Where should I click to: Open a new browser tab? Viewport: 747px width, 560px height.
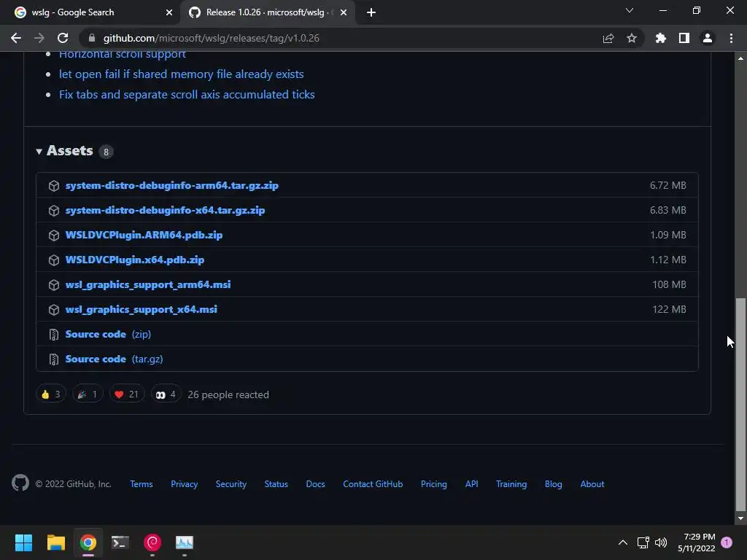(x=371, y=12)
